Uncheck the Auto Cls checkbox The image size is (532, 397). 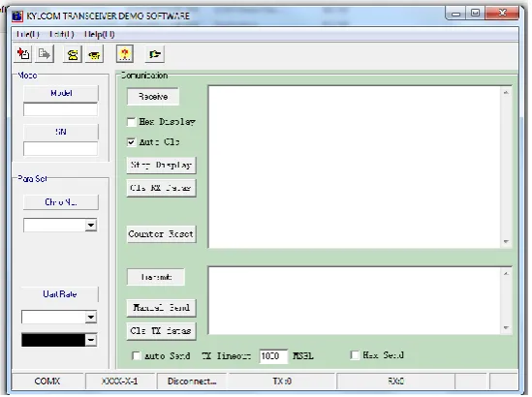131,142
